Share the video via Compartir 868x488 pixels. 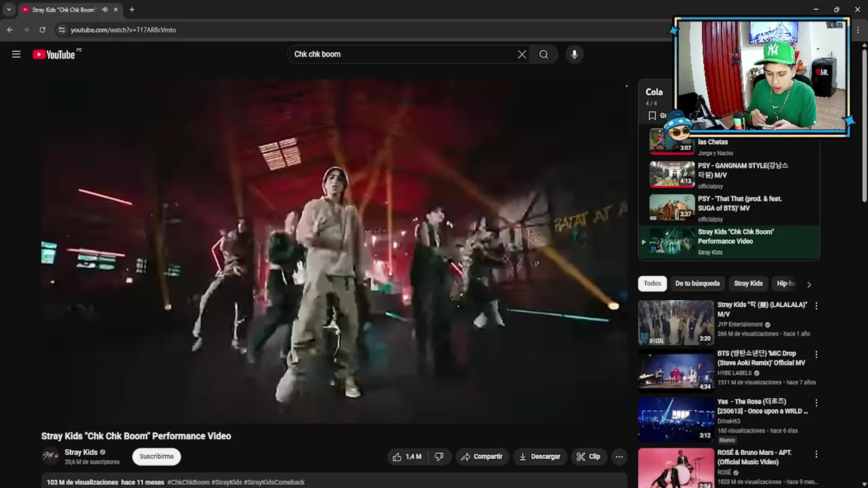pyautogui.click(x=481, y=457)
